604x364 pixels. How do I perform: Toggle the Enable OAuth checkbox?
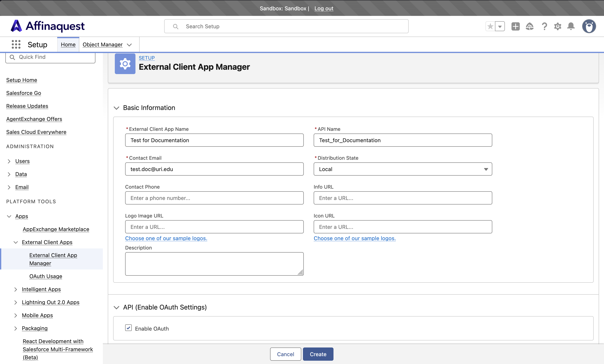[128, 328]
